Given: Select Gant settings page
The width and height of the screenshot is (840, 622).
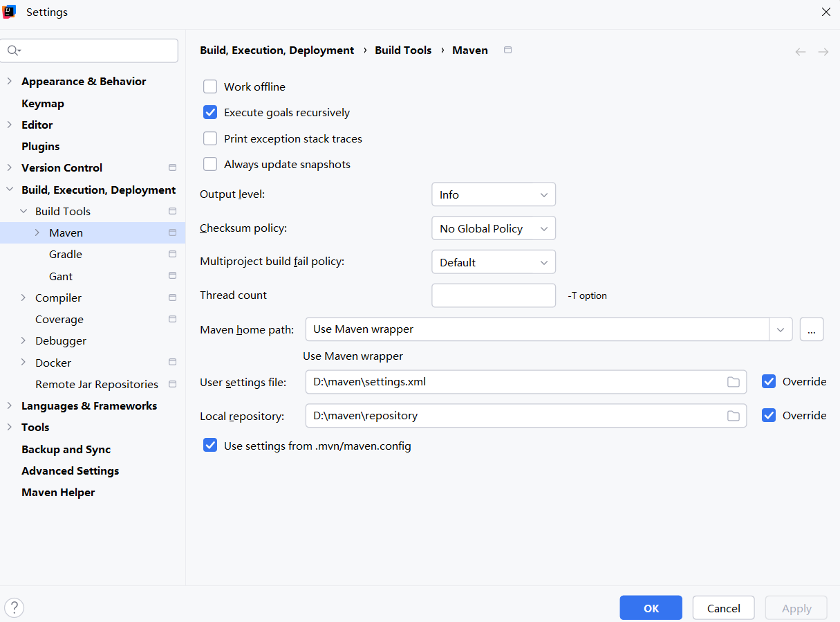Looking at the screenshot, I should [61, 276].
